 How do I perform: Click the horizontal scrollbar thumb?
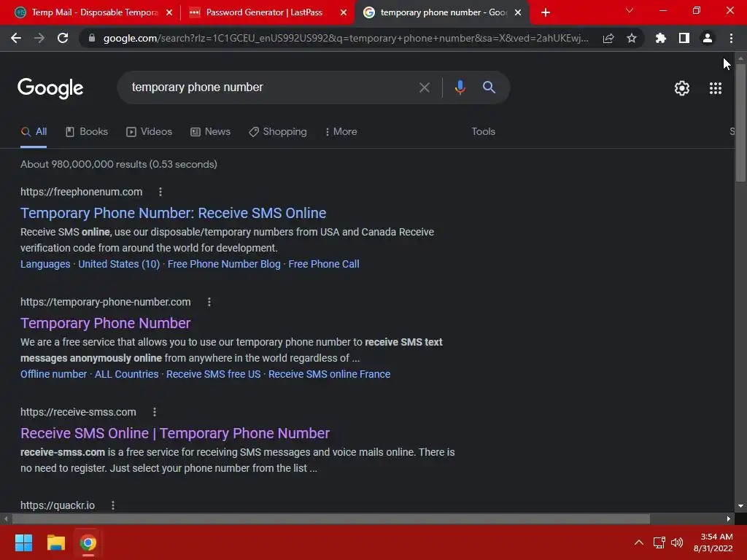[330, 518]
